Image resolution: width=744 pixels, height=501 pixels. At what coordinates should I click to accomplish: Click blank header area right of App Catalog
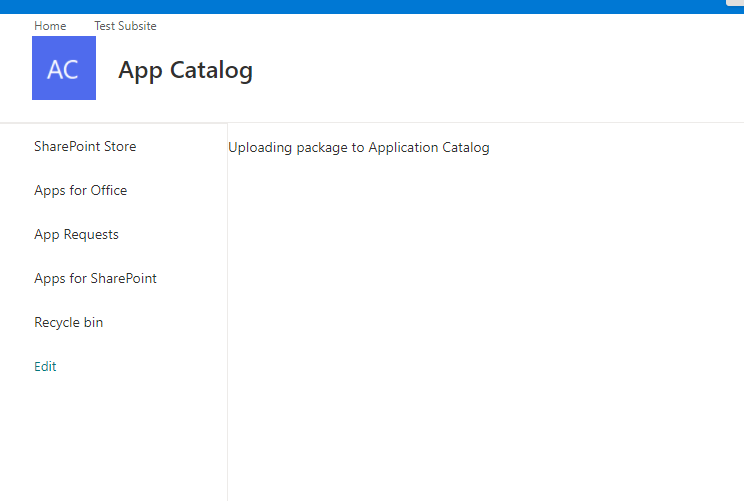pos(500,70)
